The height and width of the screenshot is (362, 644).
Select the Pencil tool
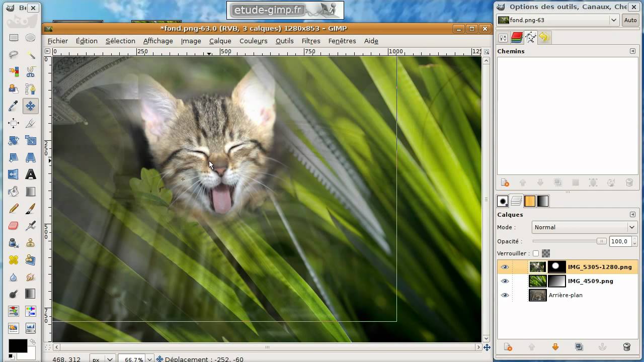[x=14, y=209]
